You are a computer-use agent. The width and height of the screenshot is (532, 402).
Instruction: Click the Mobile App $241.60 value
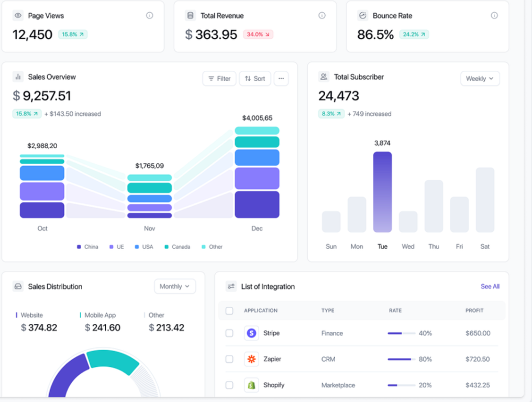tap(103, 328)
